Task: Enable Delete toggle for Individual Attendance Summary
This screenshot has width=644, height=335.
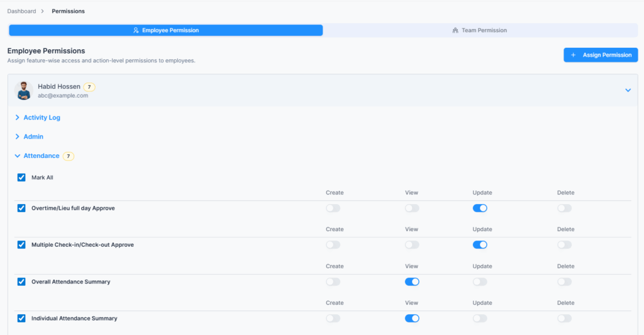Action: pos(564,319)
